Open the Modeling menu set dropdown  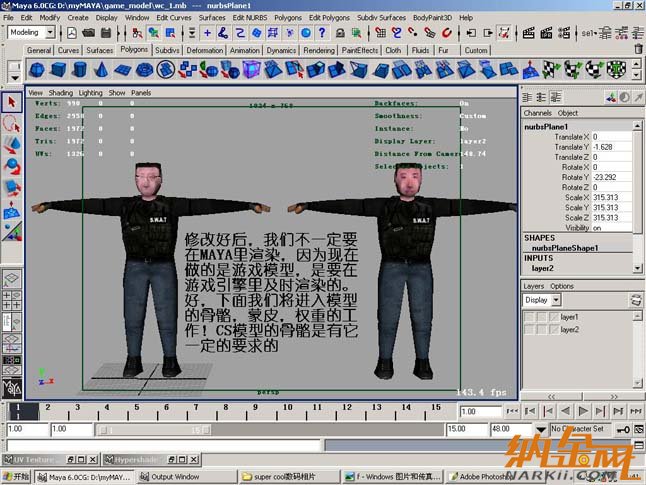50,32
